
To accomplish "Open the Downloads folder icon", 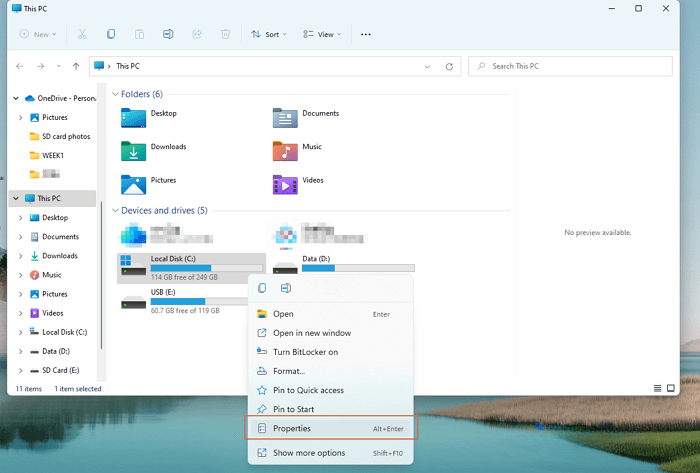I will 133,151.
